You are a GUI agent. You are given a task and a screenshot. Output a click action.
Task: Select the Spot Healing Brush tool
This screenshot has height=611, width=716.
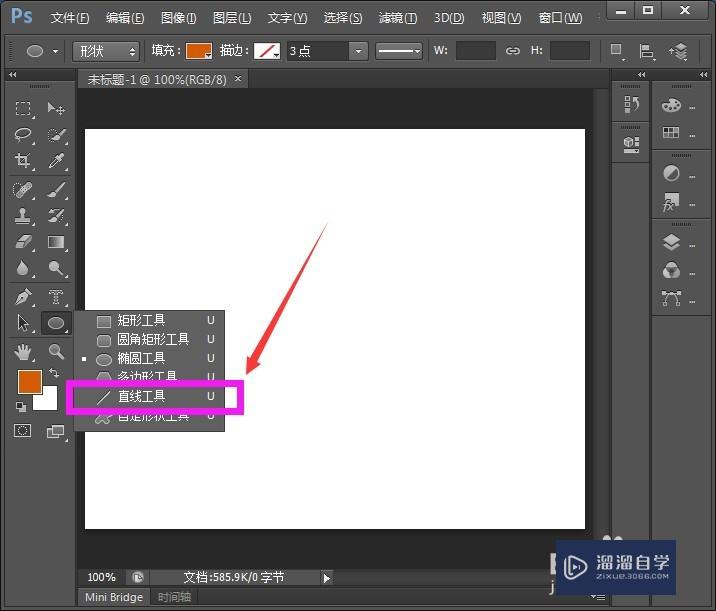23,190
